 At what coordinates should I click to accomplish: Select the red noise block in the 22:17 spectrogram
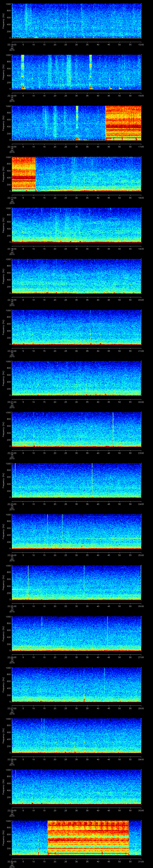tap(24, 174)
